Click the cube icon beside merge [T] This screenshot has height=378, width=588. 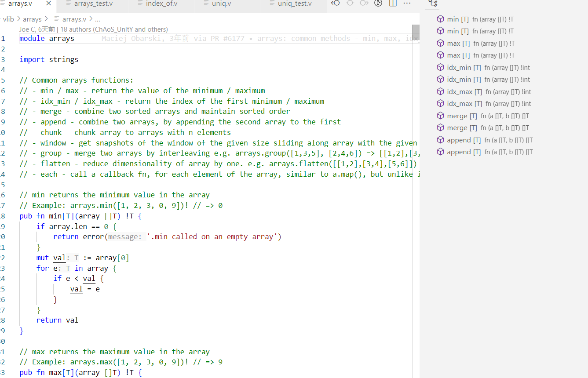(440, 116)
